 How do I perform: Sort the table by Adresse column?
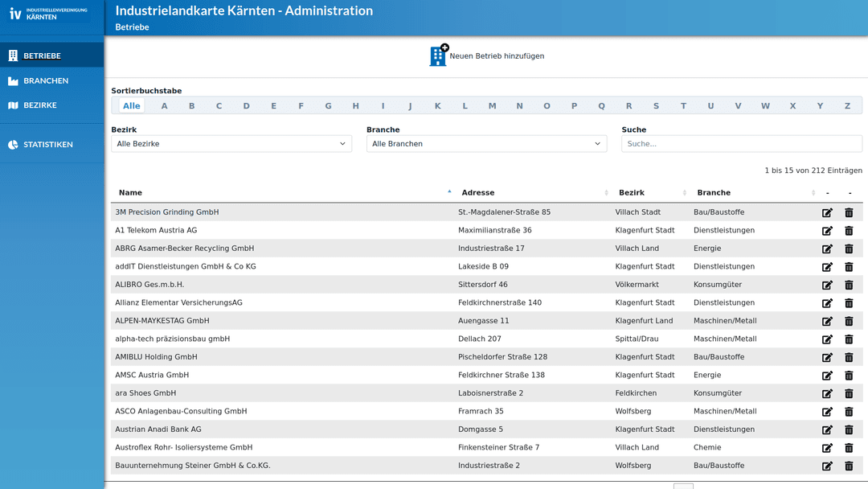pos(534,193)
